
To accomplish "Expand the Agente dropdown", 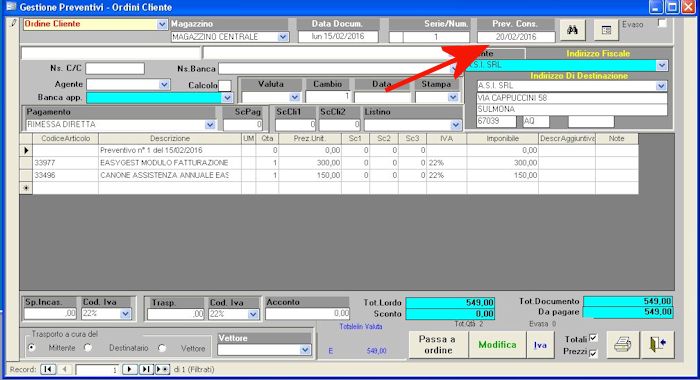I will click(164, 84).
